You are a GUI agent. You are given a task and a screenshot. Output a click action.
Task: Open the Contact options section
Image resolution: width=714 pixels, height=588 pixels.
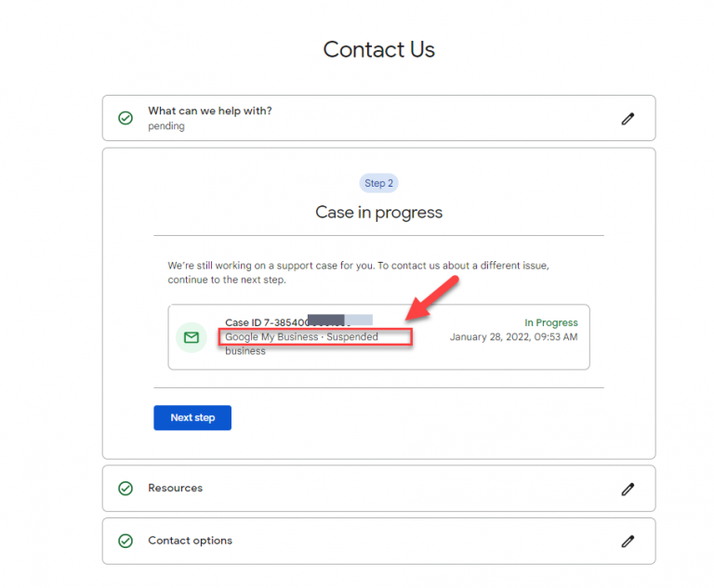(x=191, y=541)
